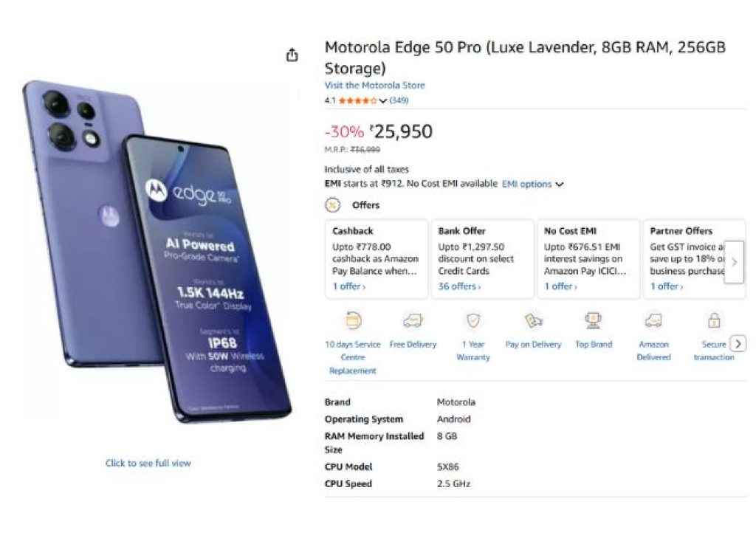
Task: Click the 10 days Service Centre Replacement icon
Action: (352, 320)
